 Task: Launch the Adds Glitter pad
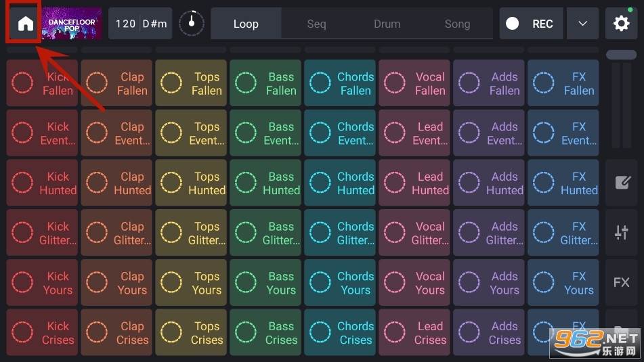(x=489, y=233)
